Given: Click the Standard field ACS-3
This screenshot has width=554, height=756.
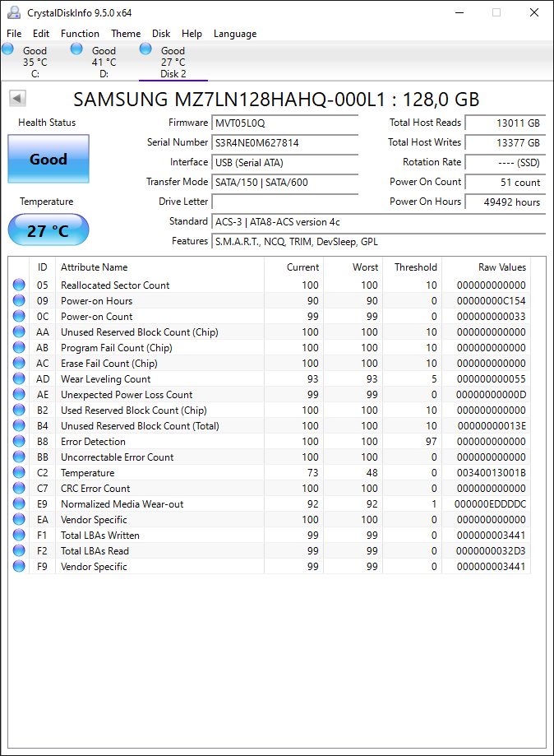Looking at the screenshot, I should pyautogui.click(x=379, y=222).
